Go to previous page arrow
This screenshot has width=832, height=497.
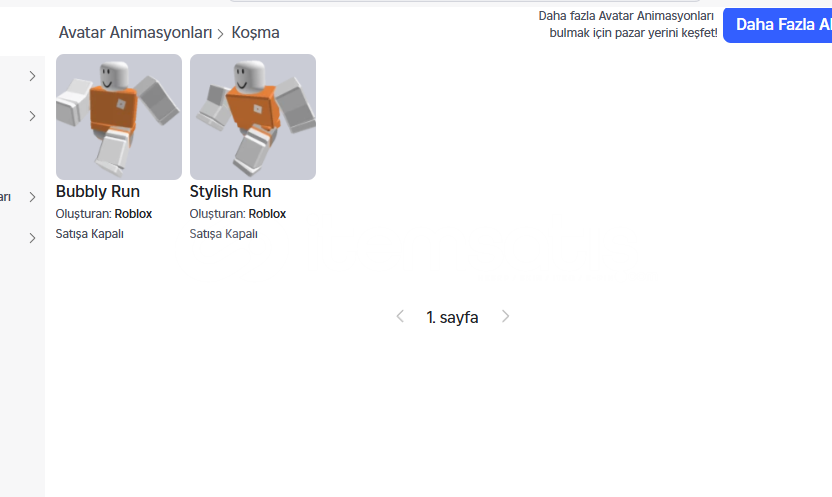tap(400, 317)
